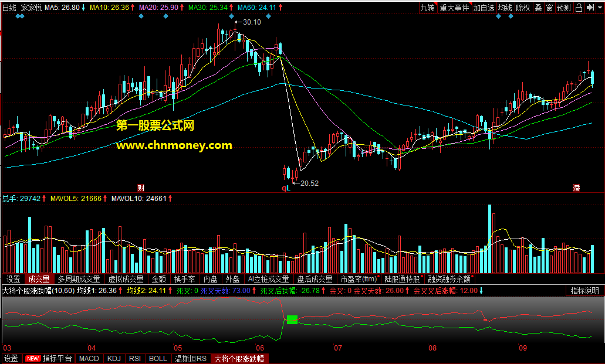The width and height of the screenshot is (605, 364).
Task: Toggle 除权 ex-rights adjustment
Action: point(523,8)
